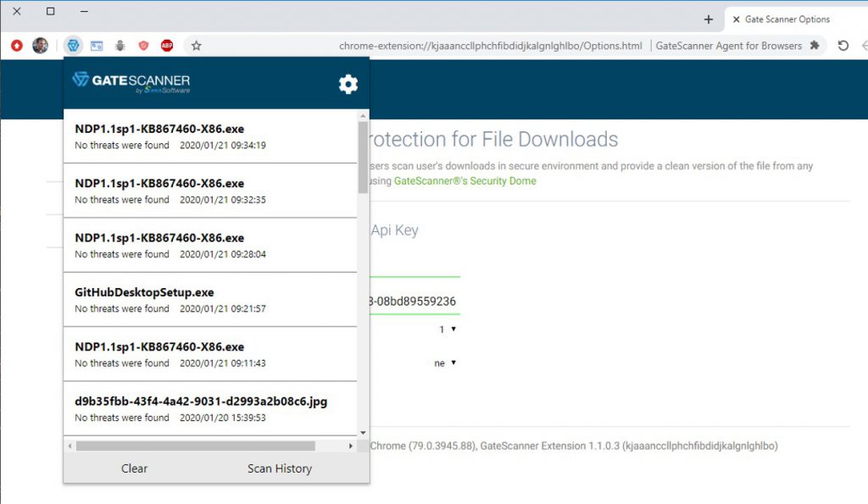Click the horizontal scroll-left arrow

pyautogui.click(x=70, y=446)
